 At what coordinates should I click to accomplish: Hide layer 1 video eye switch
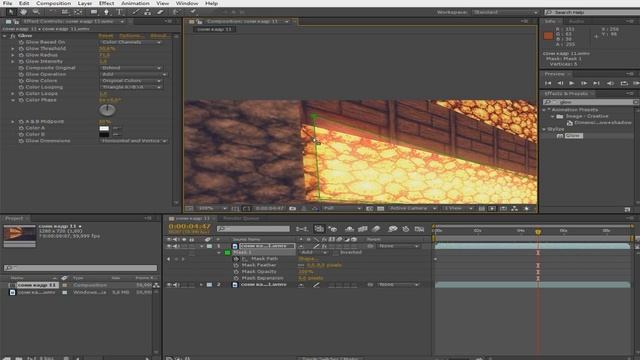point(169,246)
